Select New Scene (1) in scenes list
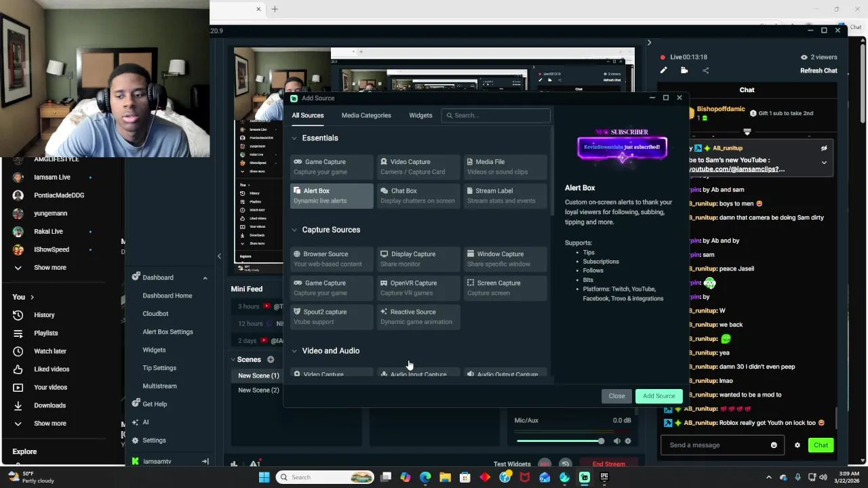 tap(258, 375)
